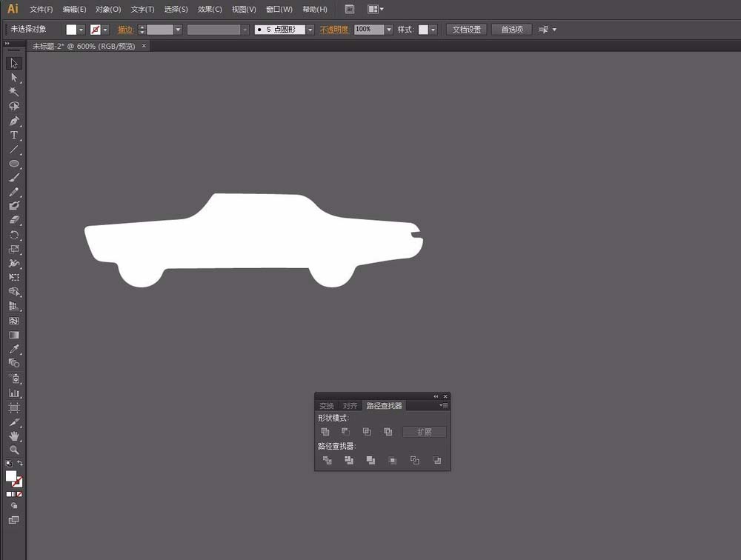Toggle the None color mode button

click(19, 494)
